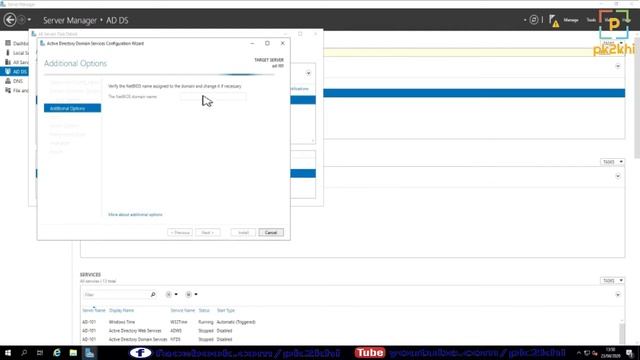The width and height of the screenshot is (640, 360).
Task: Maximize the AD DS Configuration Wizard
Action: click(x=267, y=43)
